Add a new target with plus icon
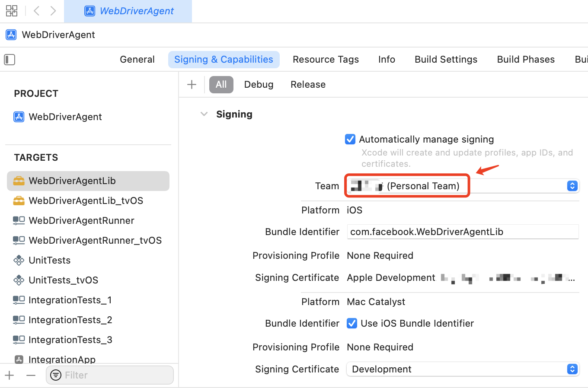 coord(10,375)
